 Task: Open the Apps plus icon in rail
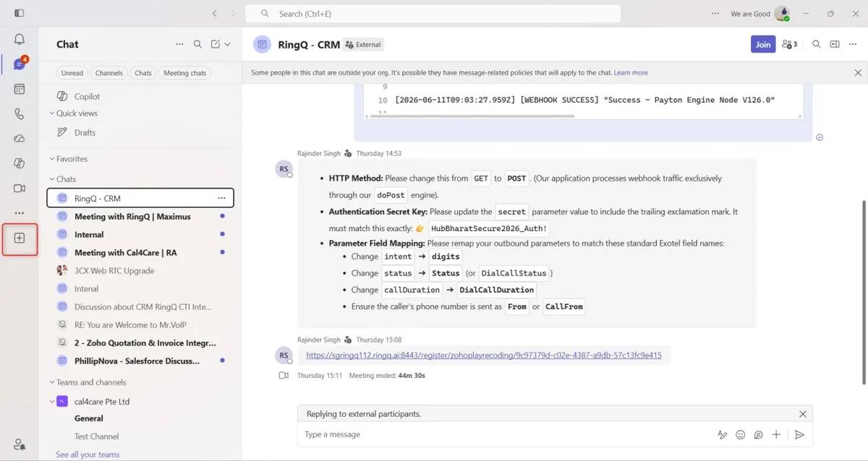point(20,238)
